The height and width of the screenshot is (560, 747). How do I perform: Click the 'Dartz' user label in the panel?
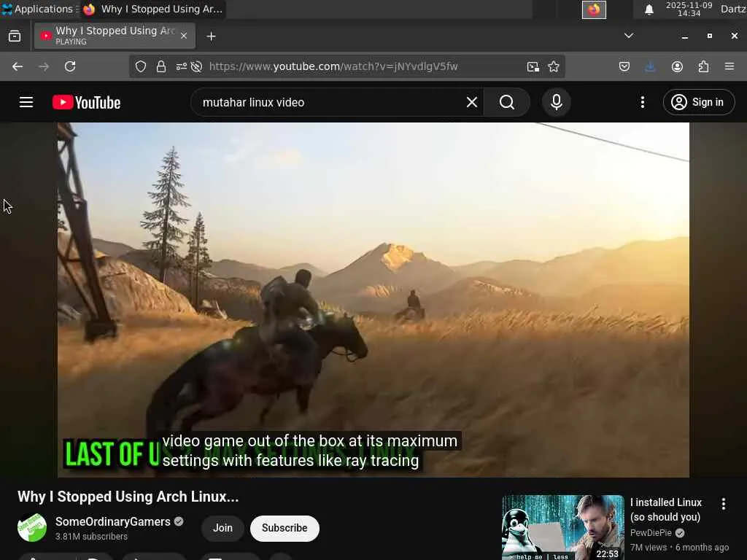coord(734,9)
